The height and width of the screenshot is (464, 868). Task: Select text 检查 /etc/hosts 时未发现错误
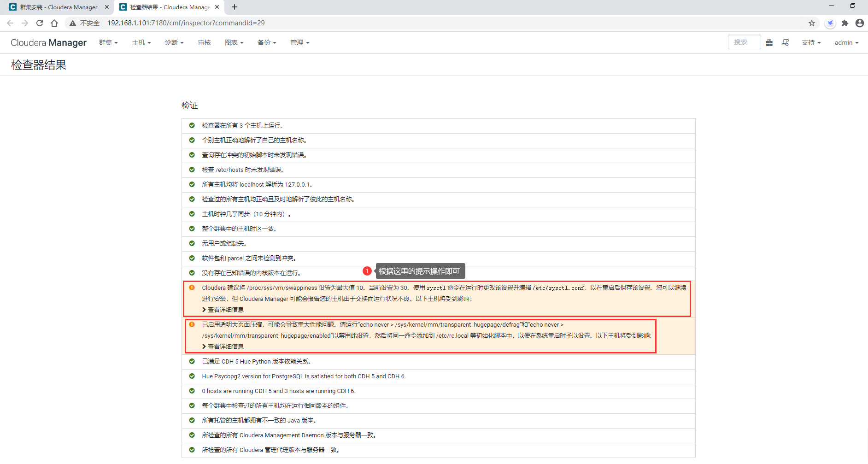pyautogui.click(x=243, y=170)
